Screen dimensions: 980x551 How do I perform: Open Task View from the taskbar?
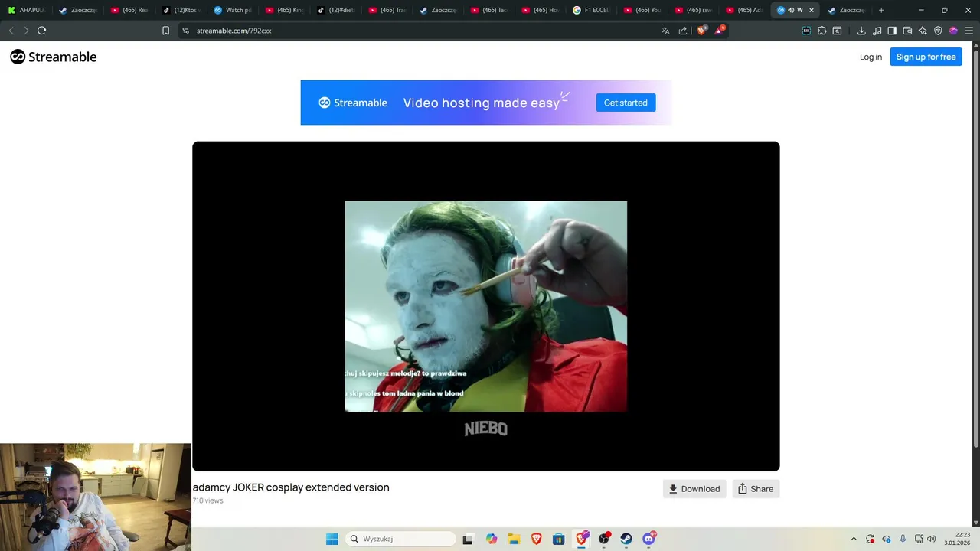[468, 539]
